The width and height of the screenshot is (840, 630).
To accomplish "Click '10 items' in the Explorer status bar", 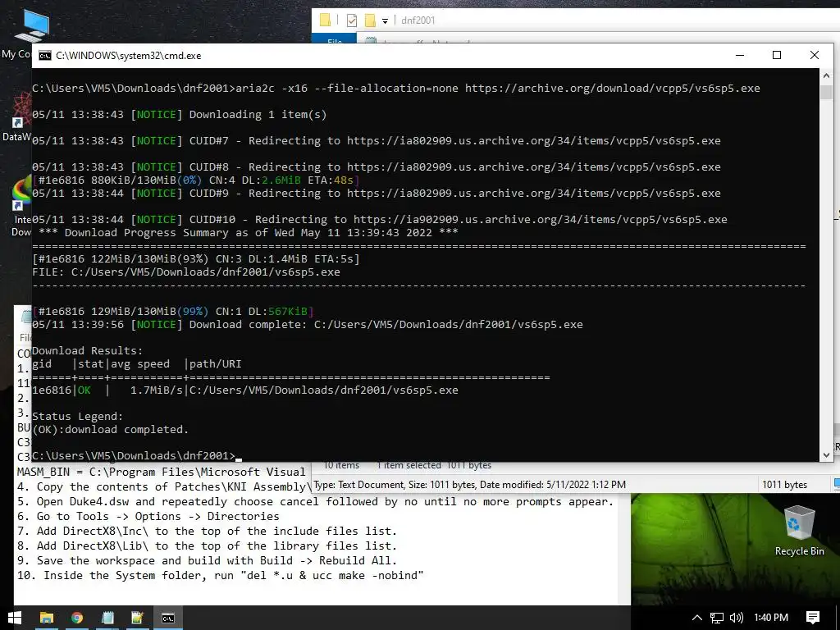I will [341, 466].
